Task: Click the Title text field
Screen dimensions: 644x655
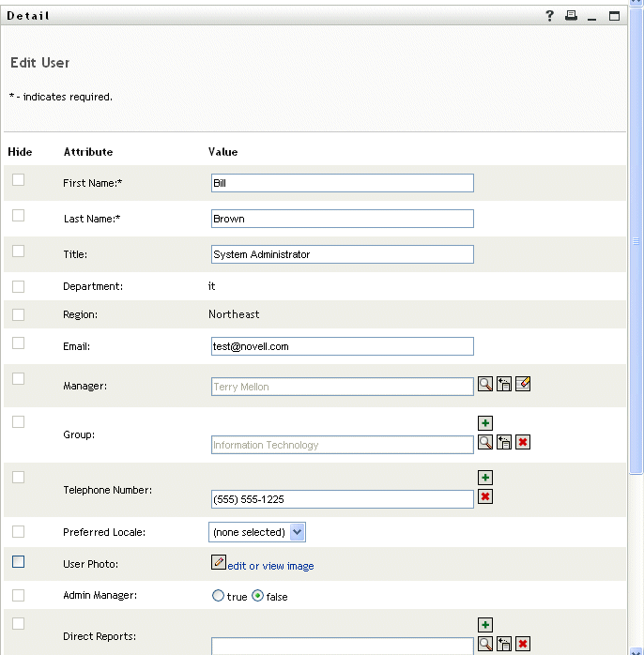Action: pos(343,254)
